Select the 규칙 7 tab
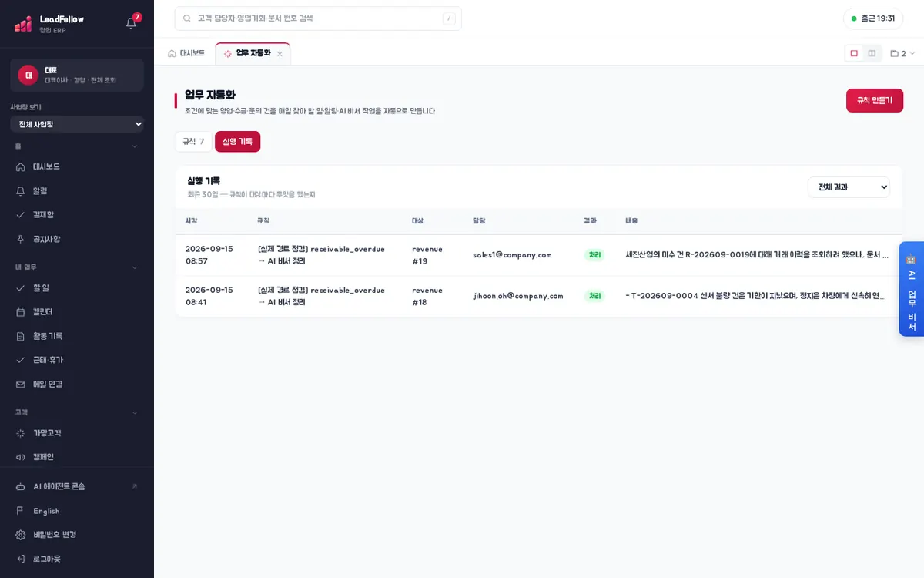This screenshot has height=578, width=924. pyautogui.click(x=193, y=142)
